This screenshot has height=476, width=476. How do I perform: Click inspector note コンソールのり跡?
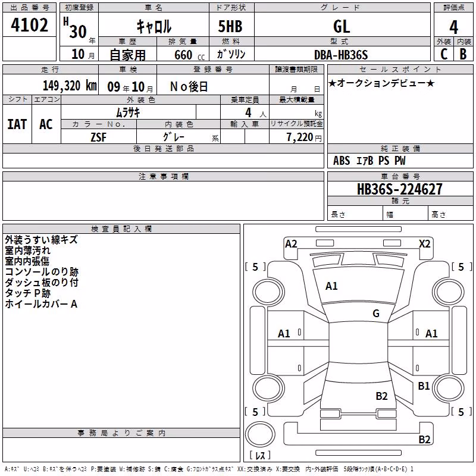click(x=42, y=272)
